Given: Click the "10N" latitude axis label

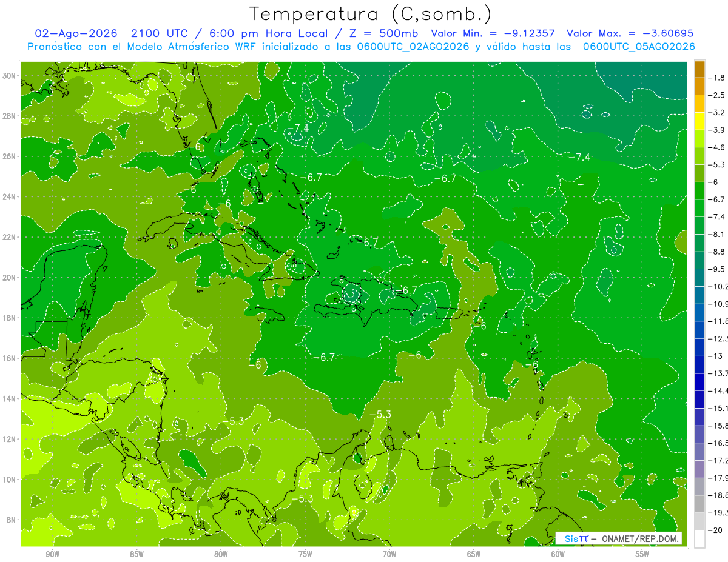Looking at the screenshot, I should [9, 480].
